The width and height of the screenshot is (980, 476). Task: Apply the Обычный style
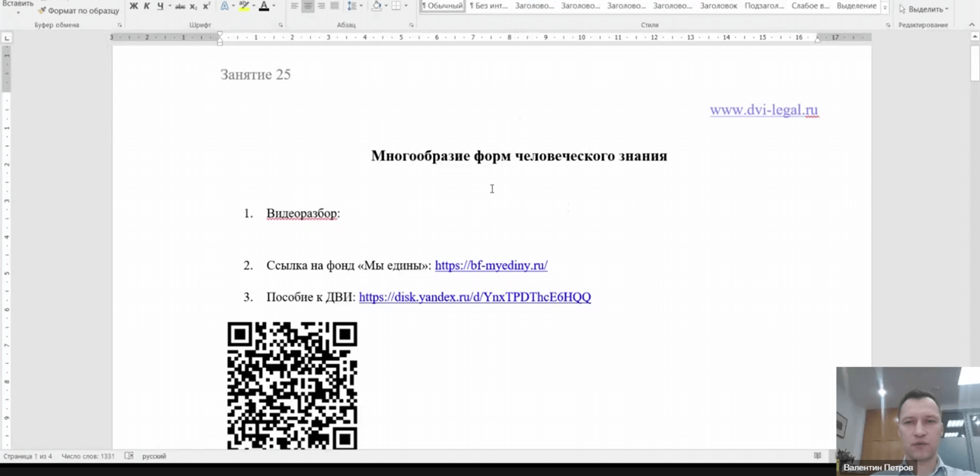tap(442, 6)
